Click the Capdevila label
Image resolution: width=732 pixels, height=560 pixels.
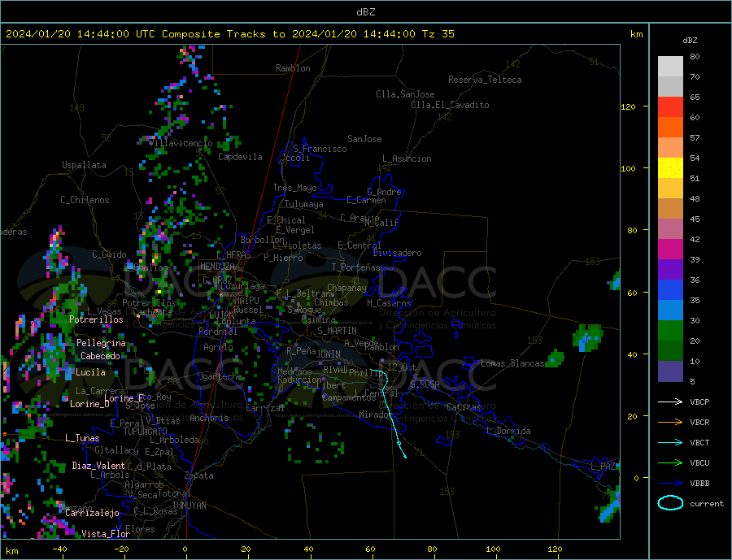[240, 157]
